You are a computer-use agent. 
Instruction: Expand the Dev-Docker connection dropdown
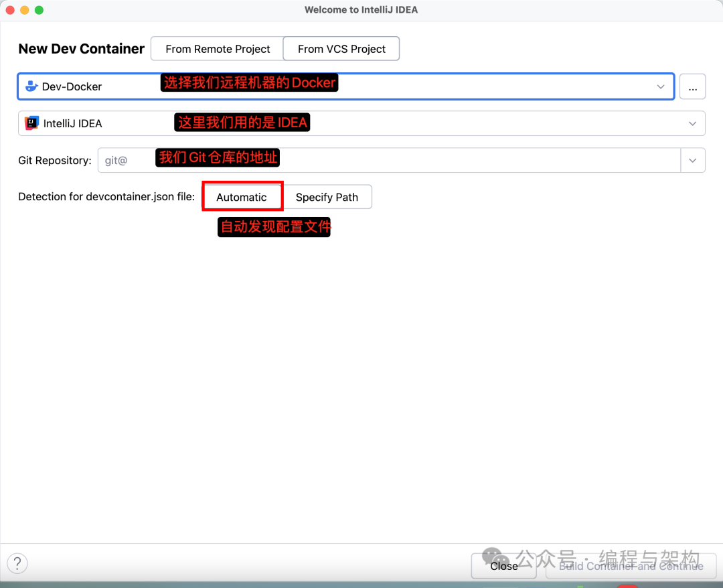(660, 86)
